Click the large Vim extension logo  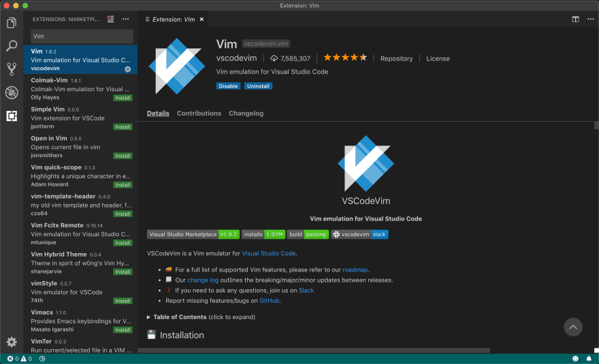[x=177, y=66]
